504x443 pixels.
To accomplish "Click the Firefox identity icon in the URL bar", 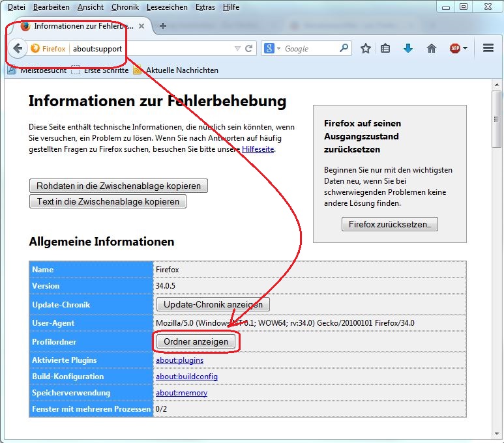I will (x=35, y=48).
